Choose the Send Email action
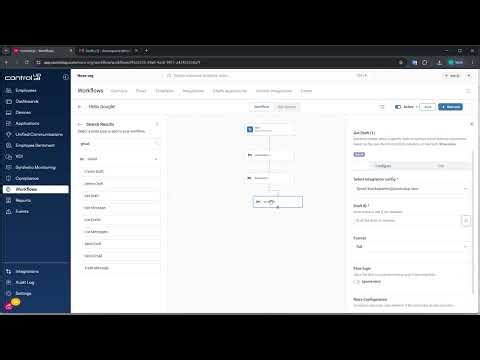This screenshot has height=360, width=480. click(x=121, y=256)
